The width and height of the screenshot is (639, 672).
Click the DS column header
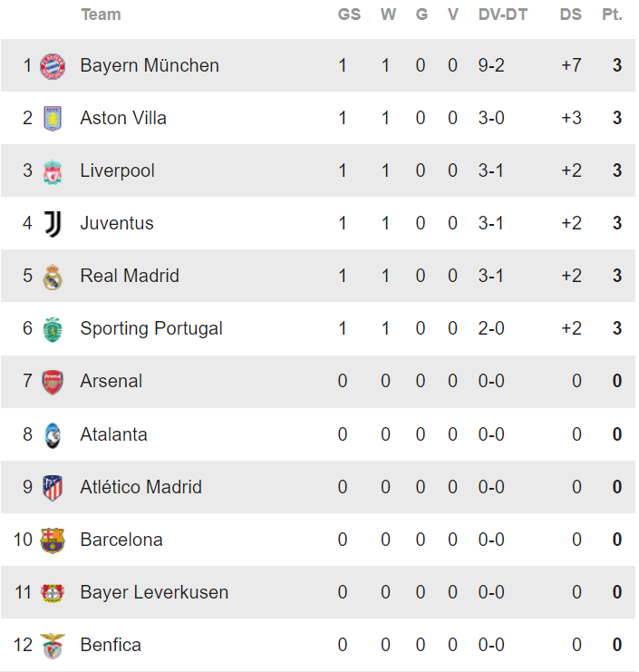tap(570, 15)
